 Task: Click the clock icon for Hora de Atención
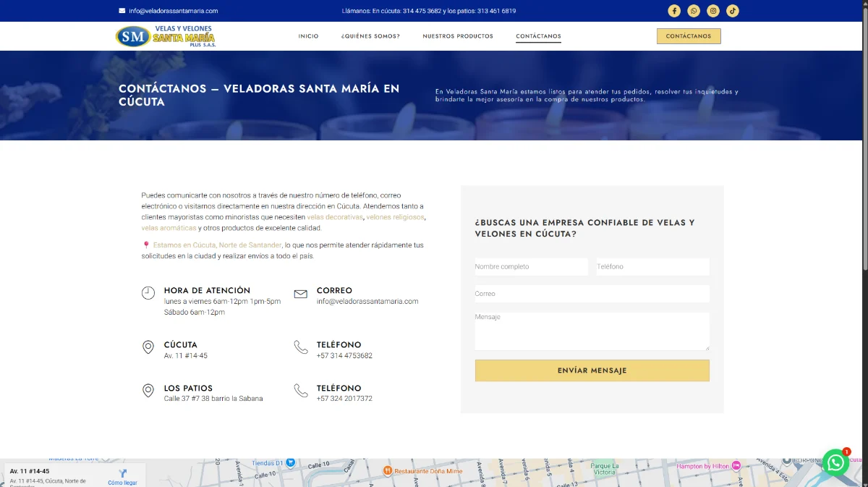(148, 292)
